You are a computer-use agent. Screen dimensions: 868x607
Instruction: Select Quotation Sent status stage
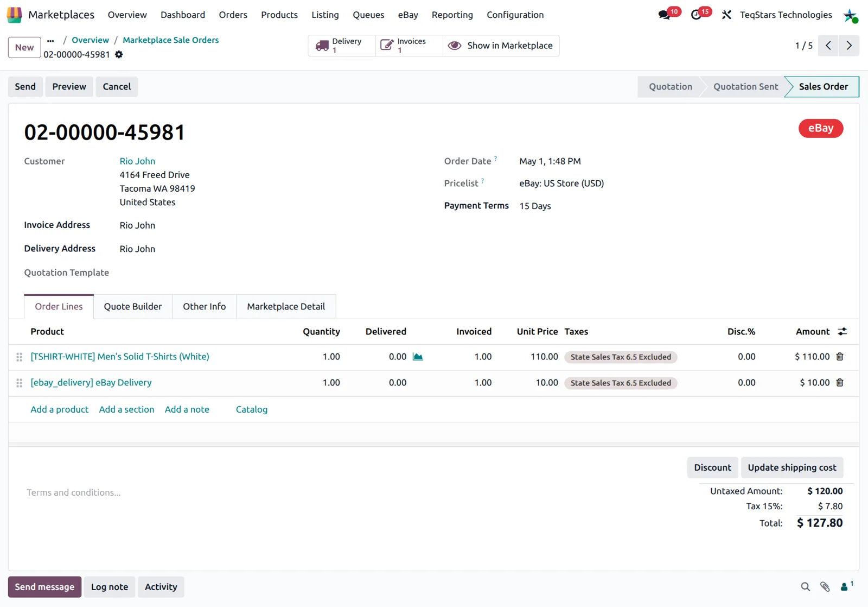(745, 87)
